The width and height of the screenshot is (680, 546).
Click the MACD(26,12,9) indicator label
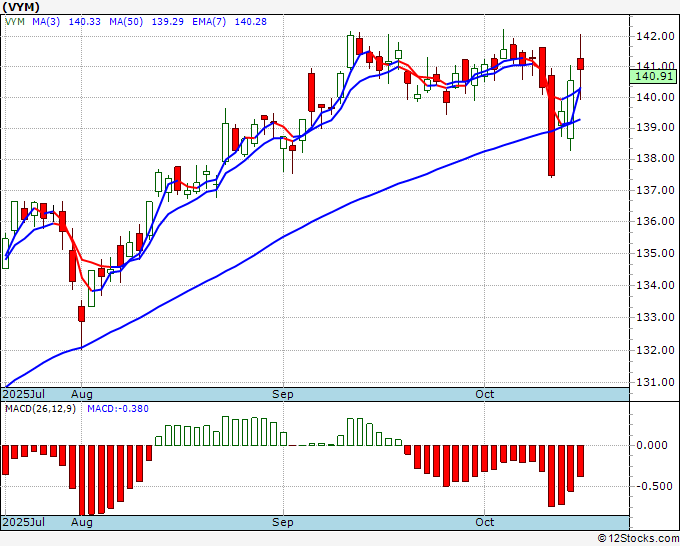click(x=40, y=409)
